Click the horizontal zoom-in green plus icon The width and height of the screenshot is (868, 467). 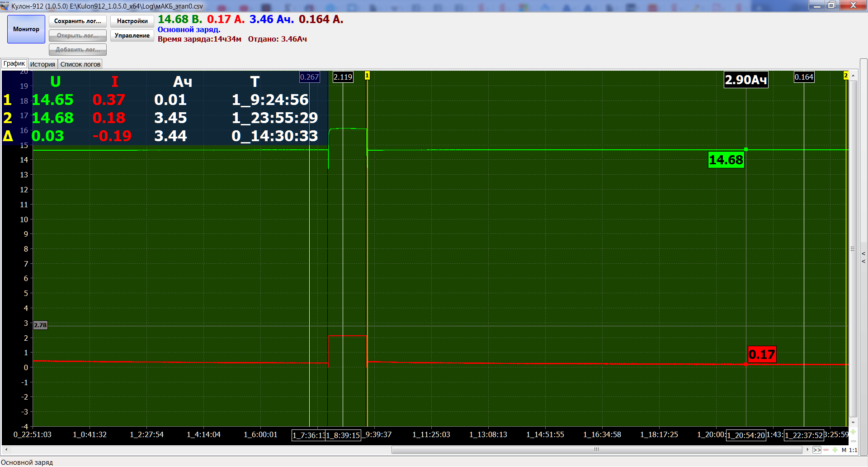click(835, 450)
